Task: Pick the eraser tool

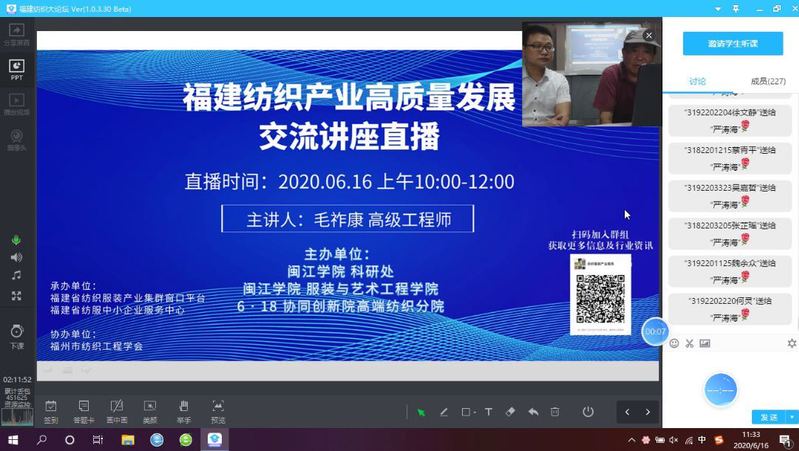Action: pyautogui.click(x=510, y=412)
